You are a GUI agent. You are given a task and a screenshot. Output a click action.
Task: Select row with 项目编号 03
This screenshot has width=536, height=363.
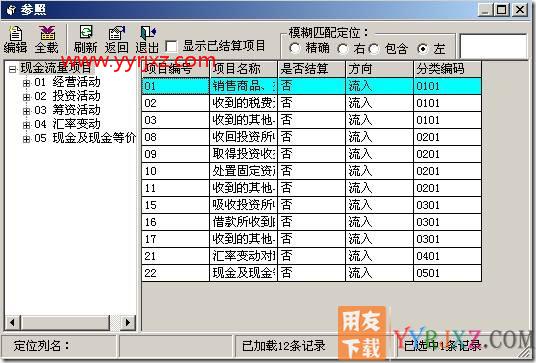pos(311,120)
